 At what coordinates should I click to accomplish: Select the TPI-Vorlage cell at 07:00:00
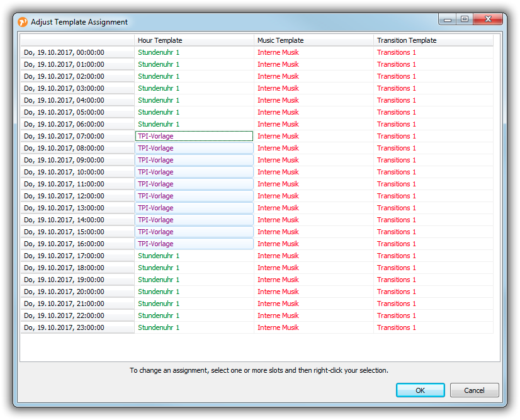click(x=194, y=136)
